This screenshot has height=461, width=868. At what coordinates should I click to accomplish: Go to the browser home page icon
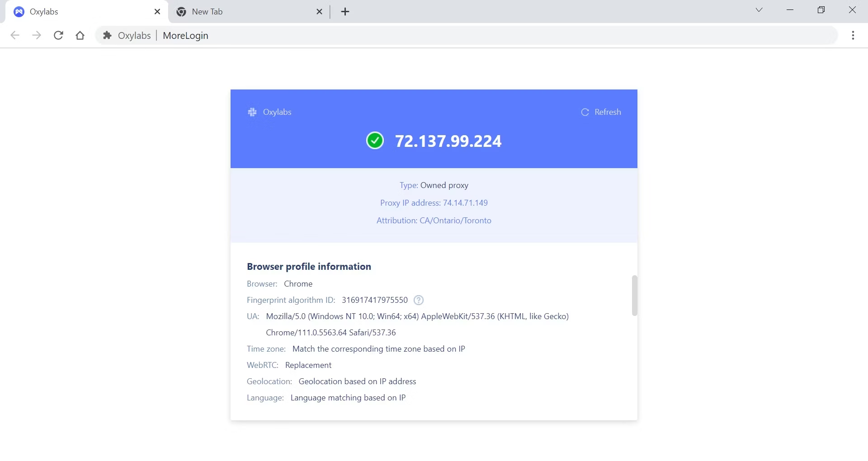80,35
